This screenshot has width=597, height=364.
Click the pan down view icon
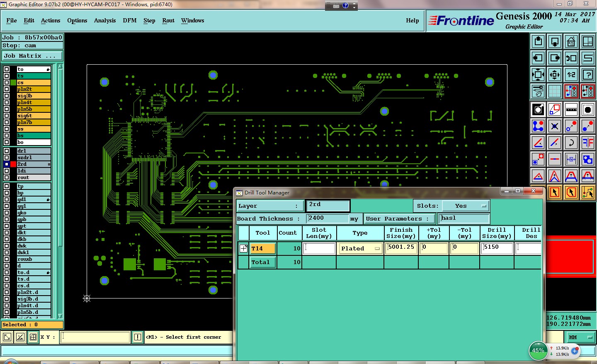(x=555, y=41)
